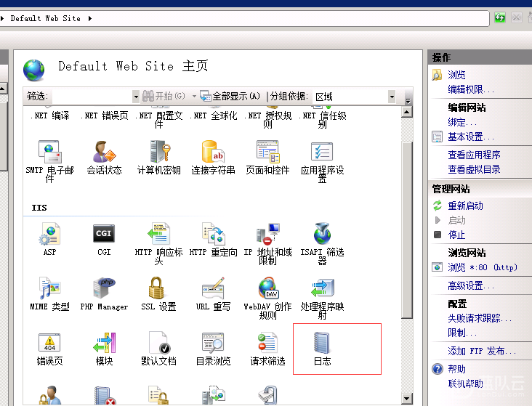Open the 限制... limits link

[x=462, y=333]
